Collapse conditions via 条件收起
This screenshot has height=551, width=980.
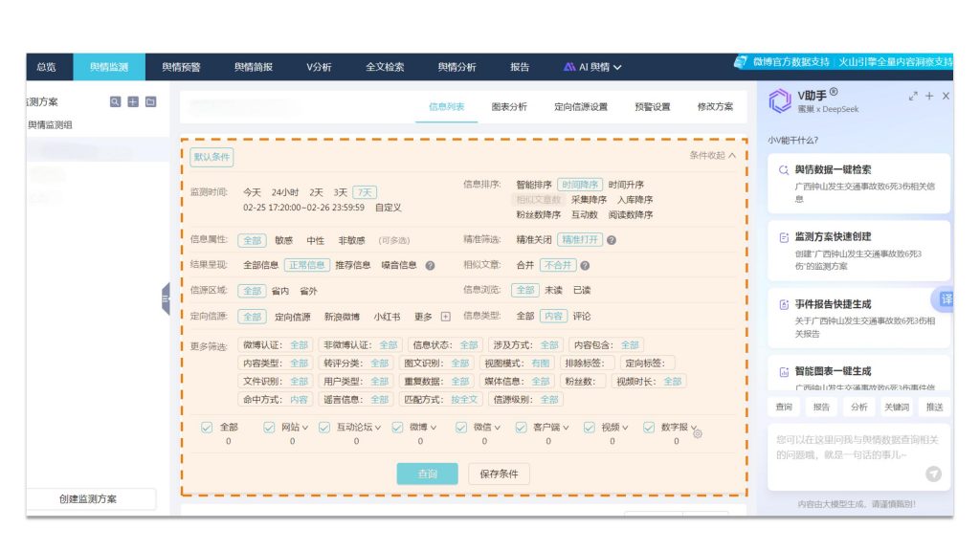click(712, 156)
